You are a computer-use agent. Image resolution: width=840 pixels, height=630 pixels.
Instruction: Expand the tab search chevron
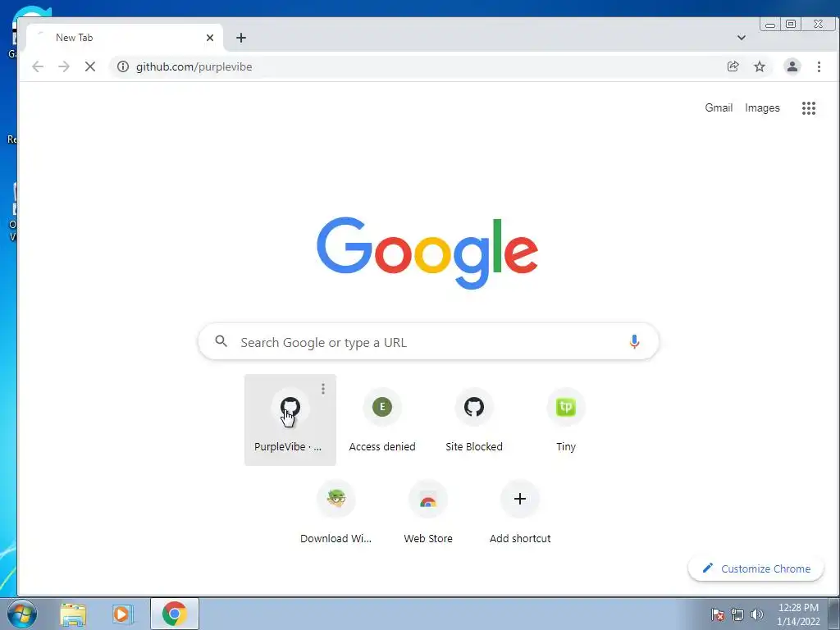(742, 38)
